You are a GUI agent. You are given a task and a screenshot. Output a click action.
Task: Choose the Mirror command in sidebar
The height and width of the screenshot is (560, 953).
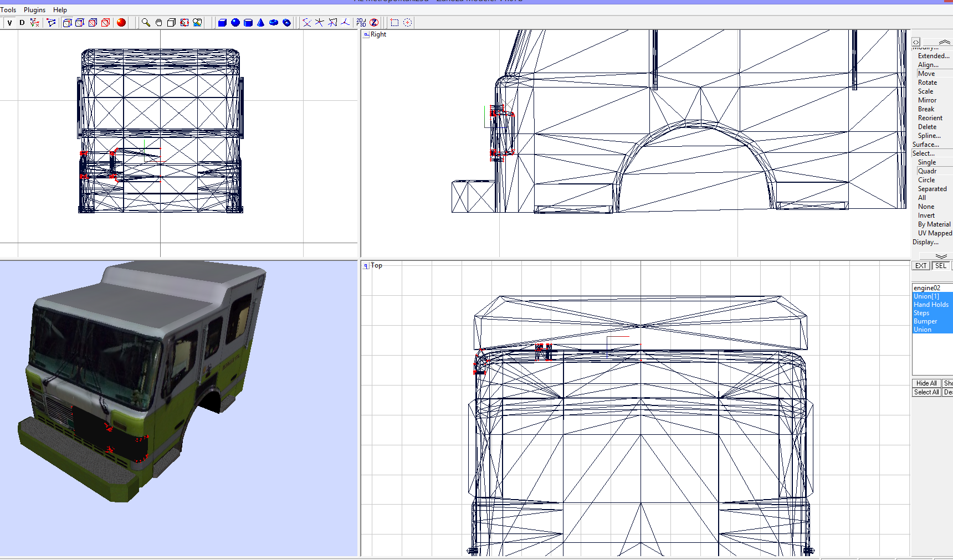pos(927,100)
